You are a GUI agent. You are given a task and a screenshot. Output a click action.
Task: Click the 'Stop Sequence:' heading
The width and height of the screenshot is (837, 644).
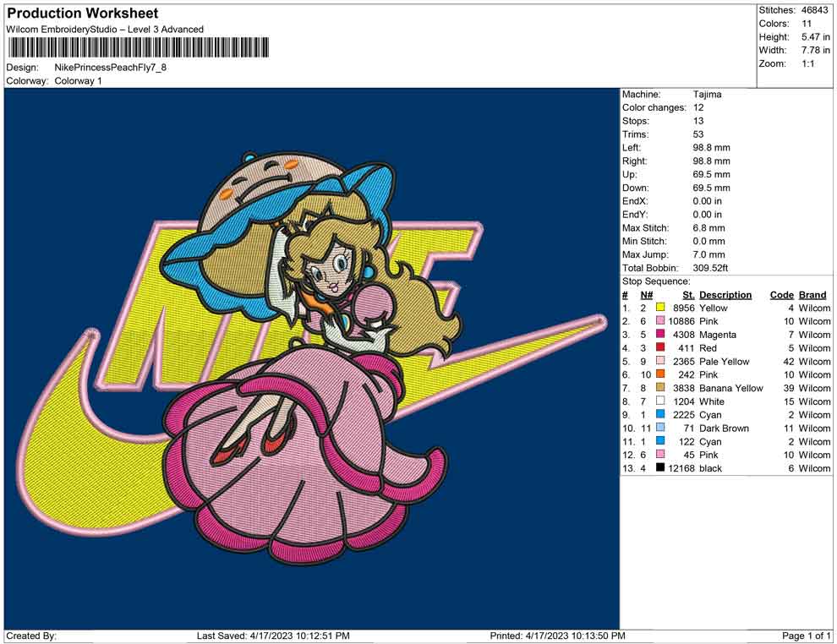[656, 281]
